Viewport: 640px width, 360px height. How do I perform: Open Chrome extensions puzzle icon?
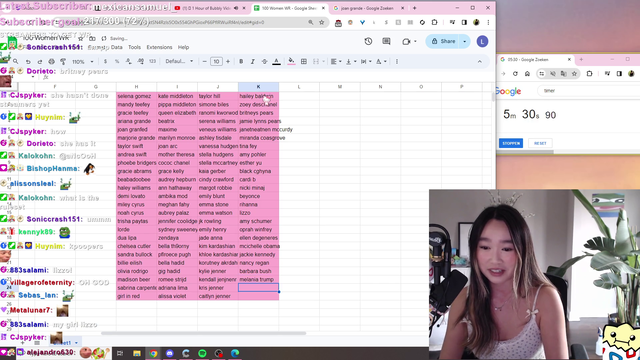[x=434, y=22]
